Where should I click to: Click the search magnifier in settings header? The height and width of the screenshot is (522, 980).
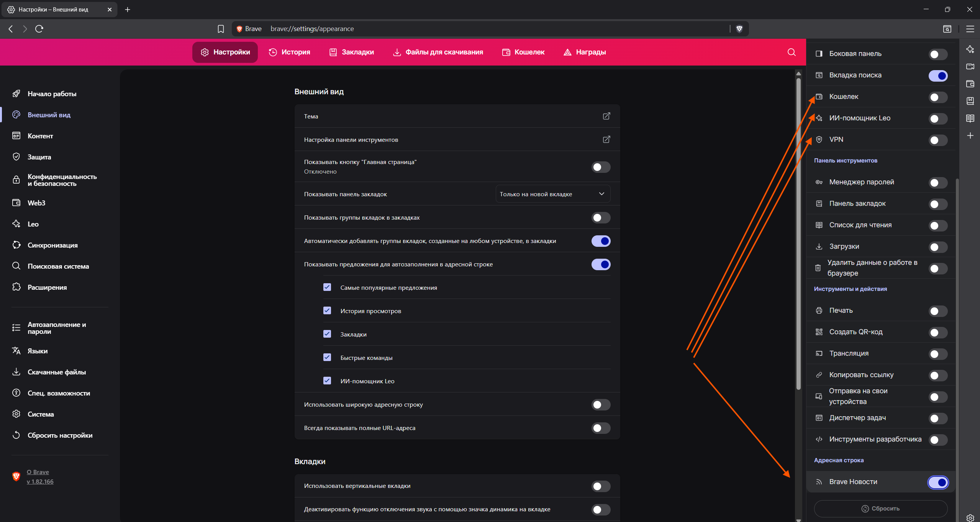point(792,52)
